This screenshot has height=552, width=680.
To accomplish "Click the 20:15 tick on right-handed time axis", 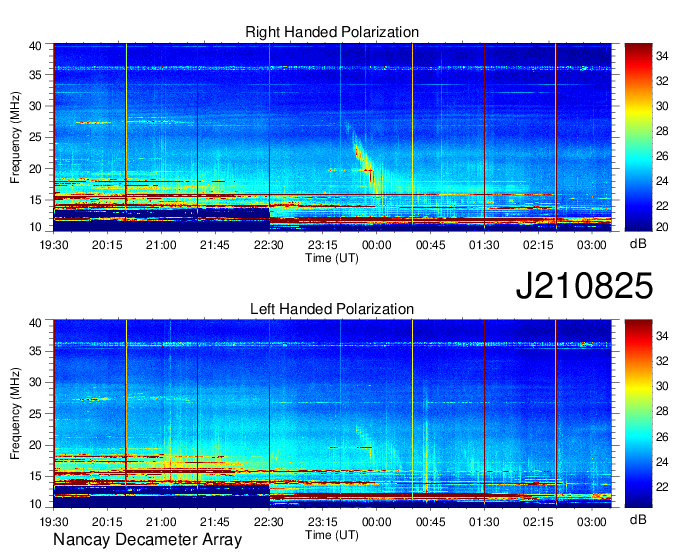I will point(107,245).
